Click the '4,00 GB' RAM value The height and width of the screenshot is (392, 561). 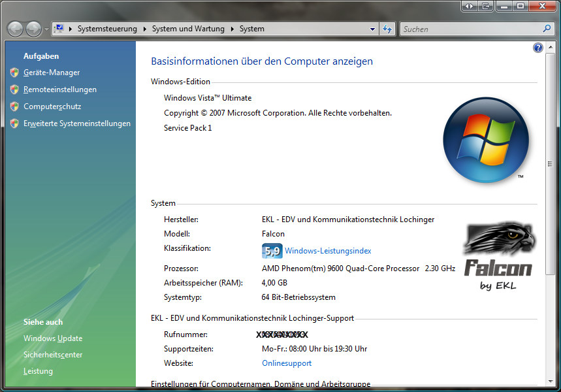coord(274,283)
